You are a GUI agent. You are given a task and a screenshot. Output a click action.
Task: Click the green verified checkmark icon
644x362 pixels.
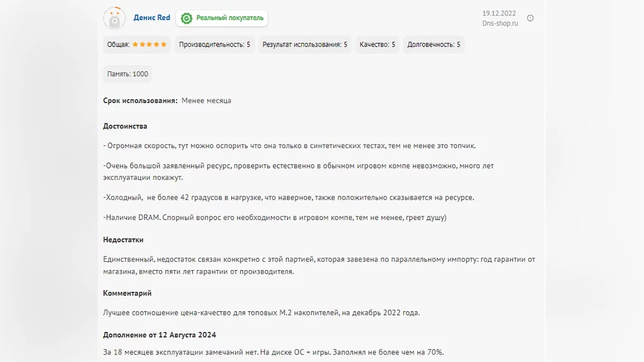pyautogui.click(x=186, y=18)
